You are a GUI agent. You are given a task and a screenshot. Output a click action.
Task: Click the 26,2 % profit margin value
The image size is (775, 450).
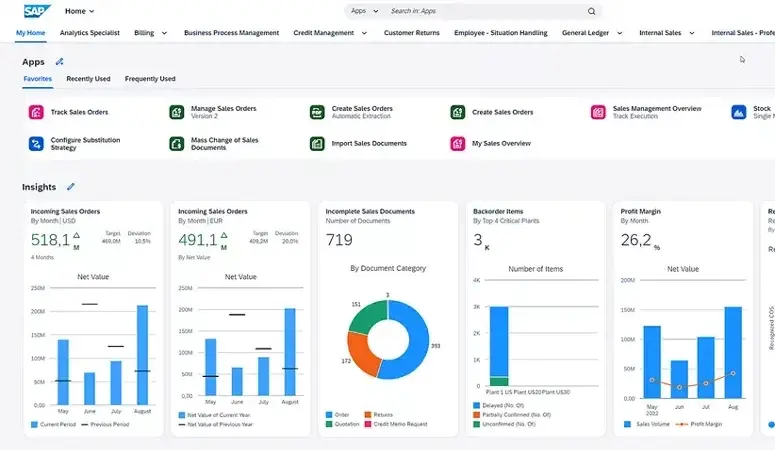(x=640, y=240)
